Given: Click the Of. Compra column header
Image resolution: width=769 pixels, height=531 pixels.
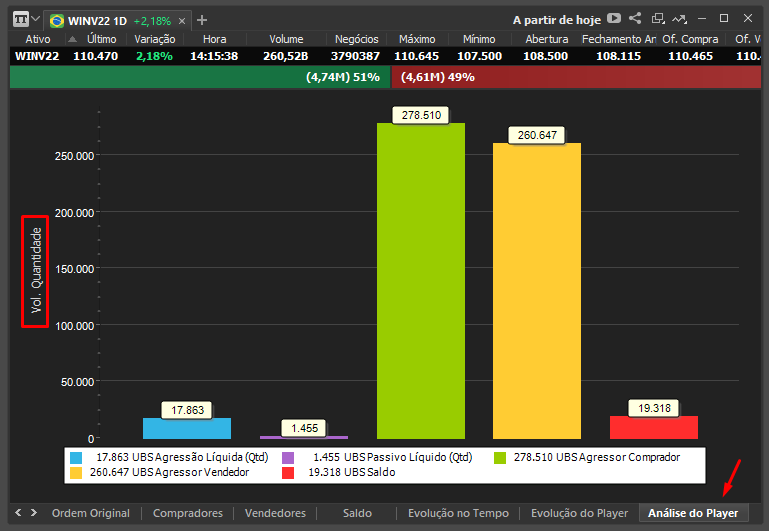Looking at the screenshot, I should tap(690, 39).
